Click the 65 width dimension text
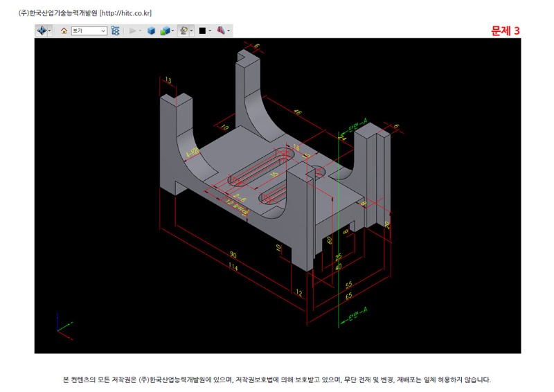 tap(349, 296)
